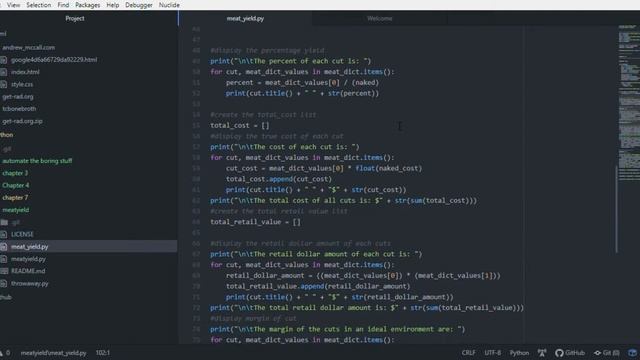Open google4d6a66729da92229.html in tree
640x360 pixels.
[54, 60]
